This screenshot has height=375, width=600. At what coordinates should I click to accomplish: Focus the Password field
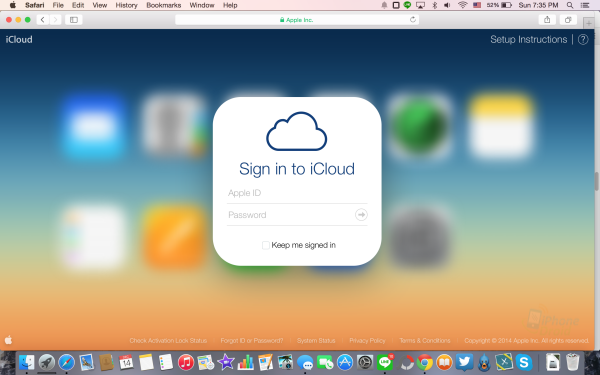pyautogui.click(x=290, y=215)
